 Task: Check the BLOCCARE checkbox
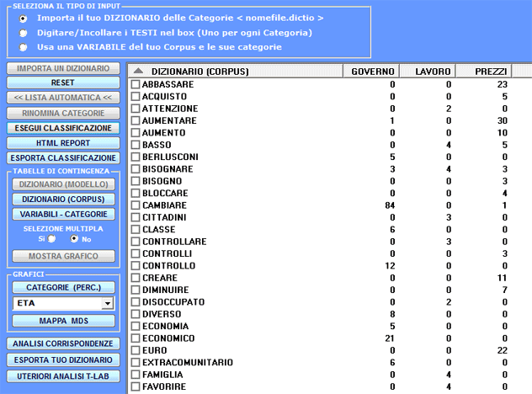tap(136, 193)
